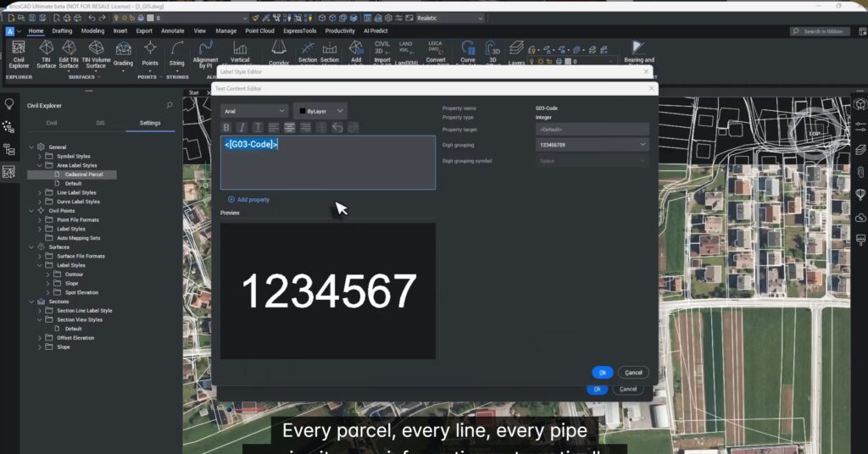The image size is (868, 454).
Task: Set left text alignment
Action: click(x=274, y=128)
